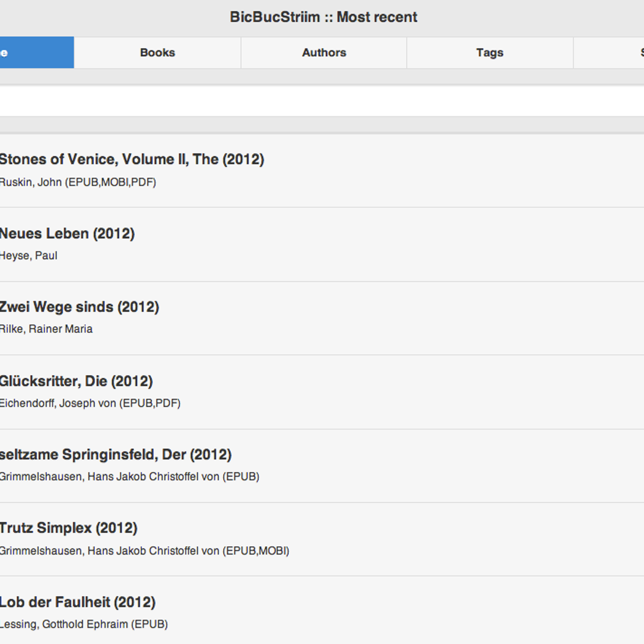Click the highlighted blue tab at left
Viewport: 644px width, 644px height.
36,53
